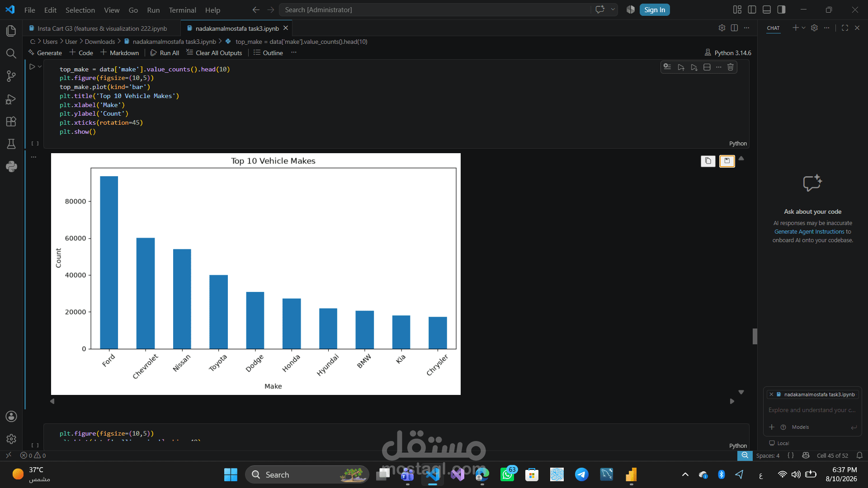Open the Accounts menu in activity bar

point(11,416)
